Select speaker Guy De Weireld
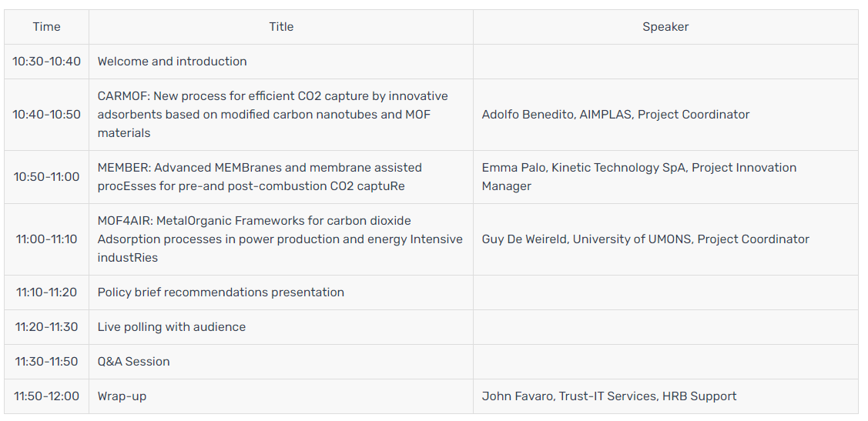 point(645,239)
